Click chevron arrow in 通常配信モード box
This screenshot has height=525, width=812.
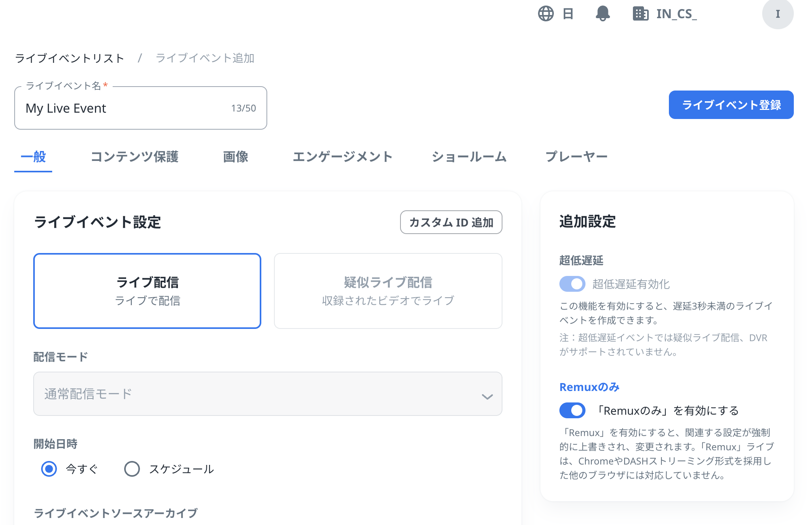click(x=487, y=397)
